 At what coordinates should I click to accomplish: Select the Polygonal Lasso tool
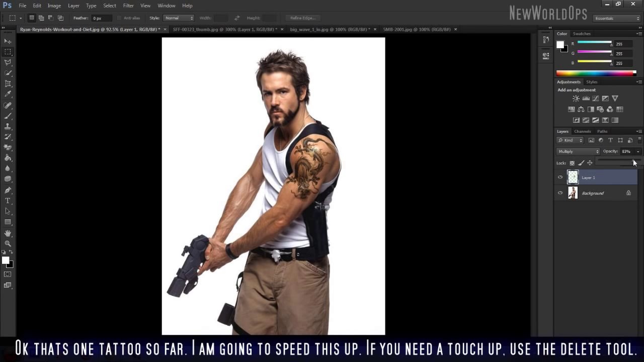point(8,62)
